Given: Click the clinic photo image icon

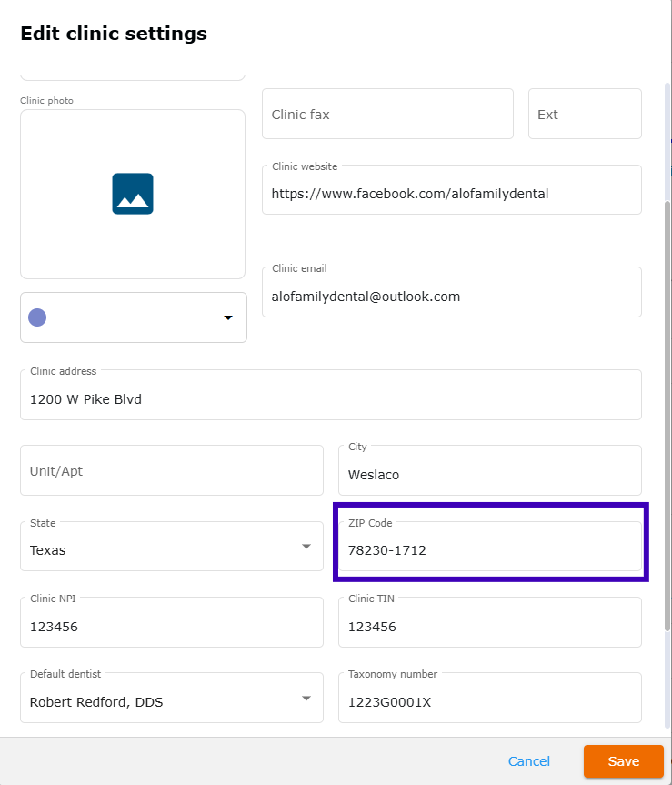Looking at the screenshot, I should tap(133, 194).
